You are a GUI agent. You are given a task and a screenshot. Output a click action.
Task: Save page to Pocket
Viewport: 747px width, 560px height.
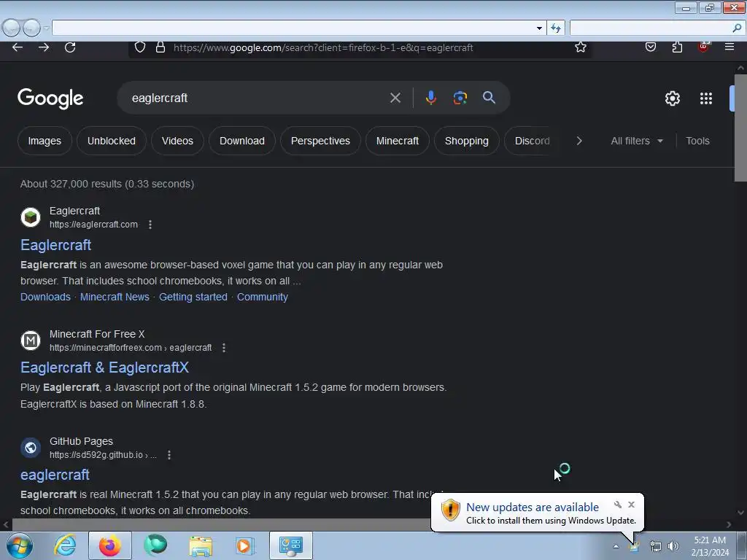(650, 47)
